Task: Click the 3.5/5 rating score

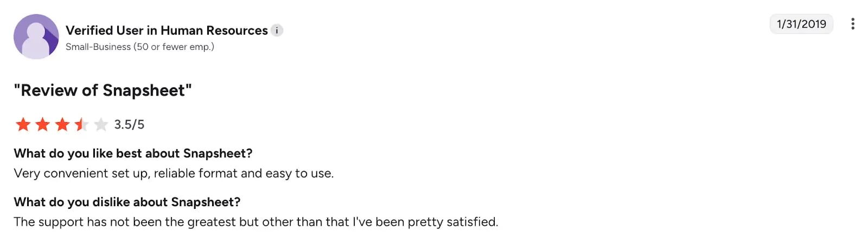Action: (129, 125)
